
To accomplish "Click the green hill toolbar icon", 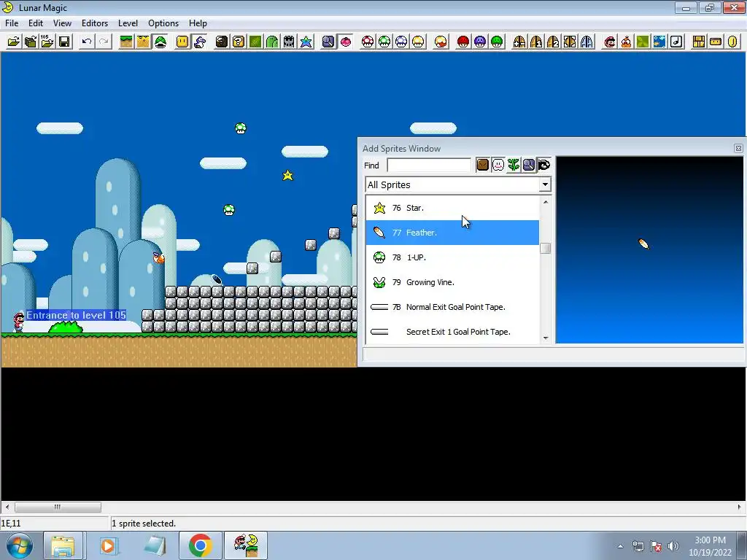I will [x=272, y=42].
